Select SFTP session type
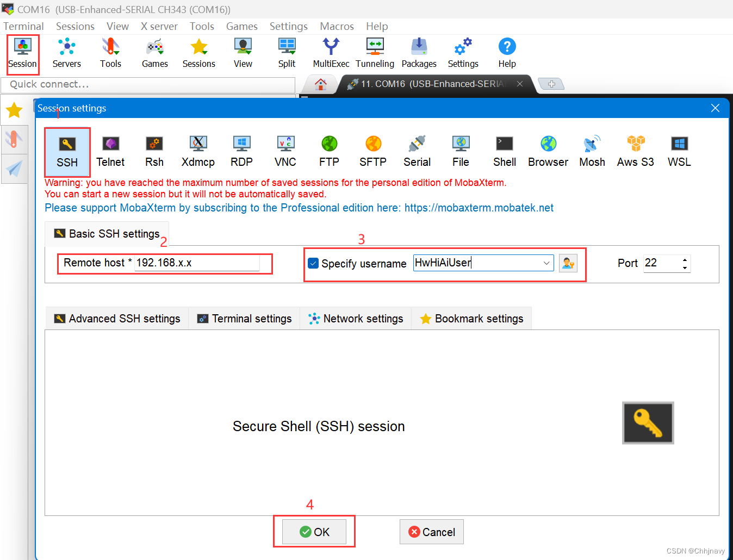Screen dimensions: 733x560 pyautogui.click(x=373, y=152)
